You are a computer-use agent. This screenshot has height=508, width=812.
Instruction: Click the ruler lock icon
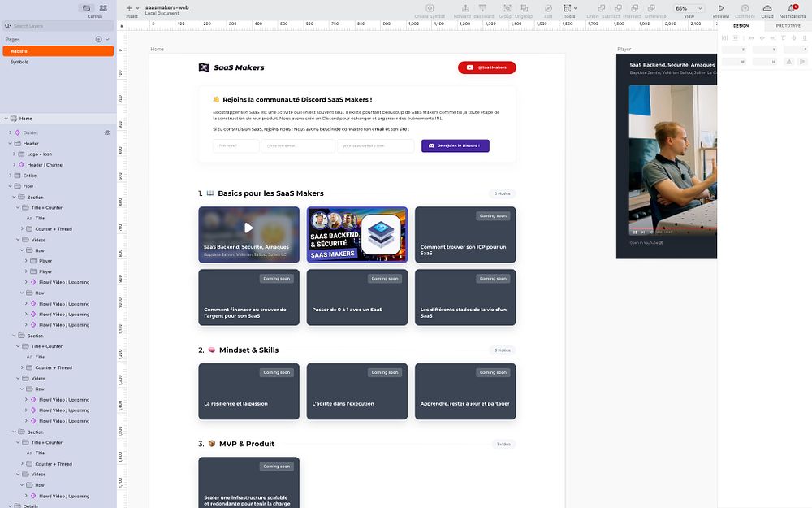point(122,25)
